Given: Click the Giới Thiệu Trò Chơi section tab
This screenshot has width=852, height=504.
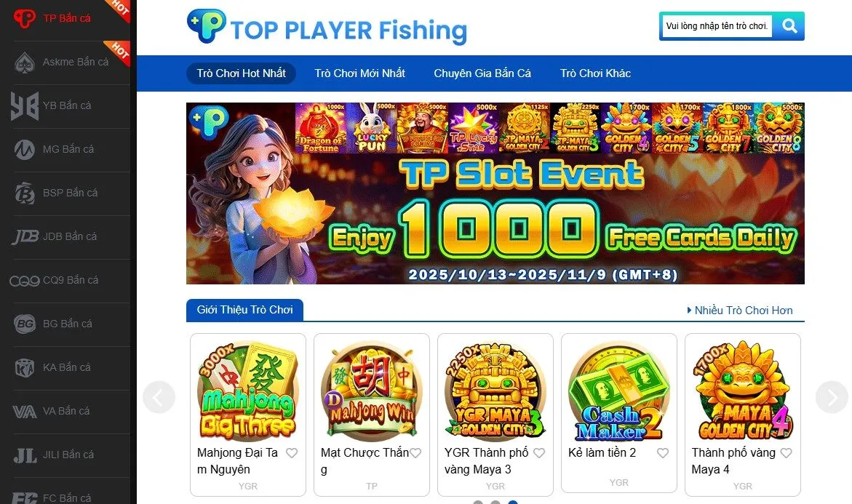Looking at the screenshot, I should (244, 310).
